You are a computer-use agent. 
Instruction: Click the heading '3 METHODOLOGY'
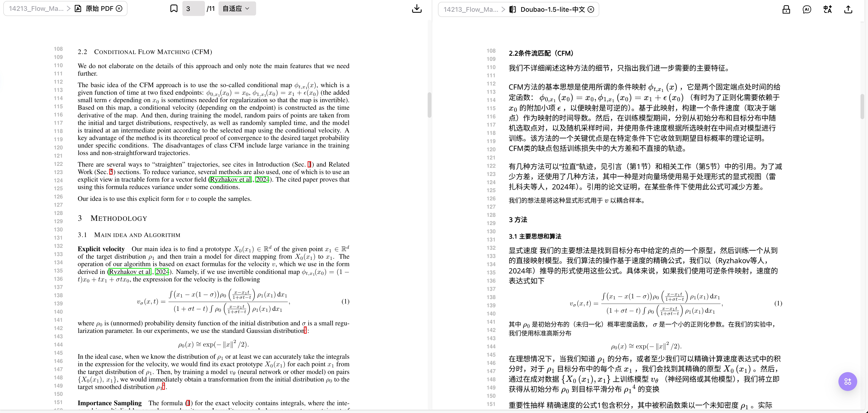pos(112,218)
